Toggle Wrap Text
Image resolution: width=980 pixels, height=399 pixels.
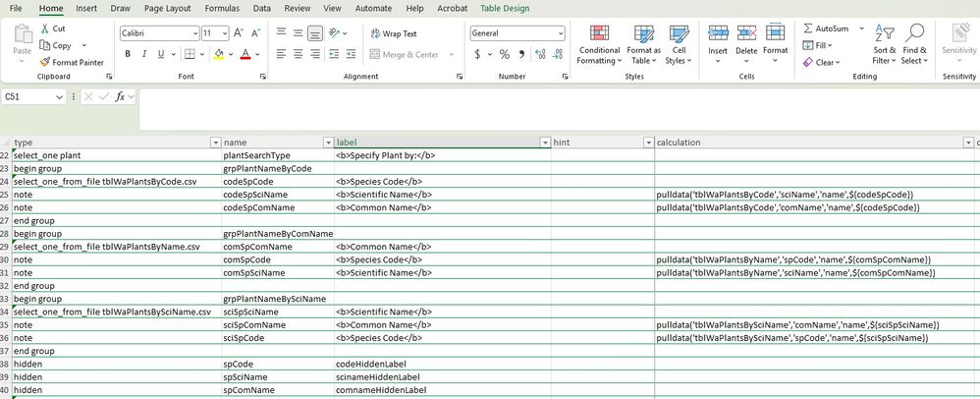[x=393, y=33]
